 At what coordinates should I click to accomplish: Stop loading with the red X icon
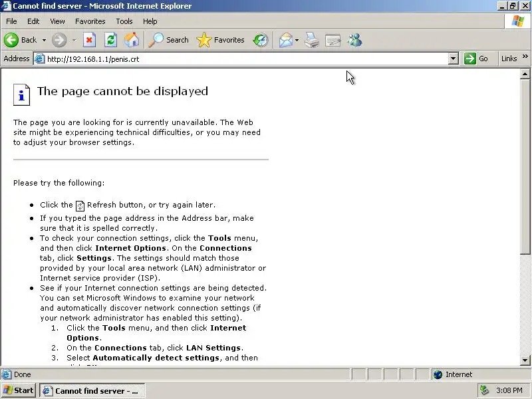point(89,40)
